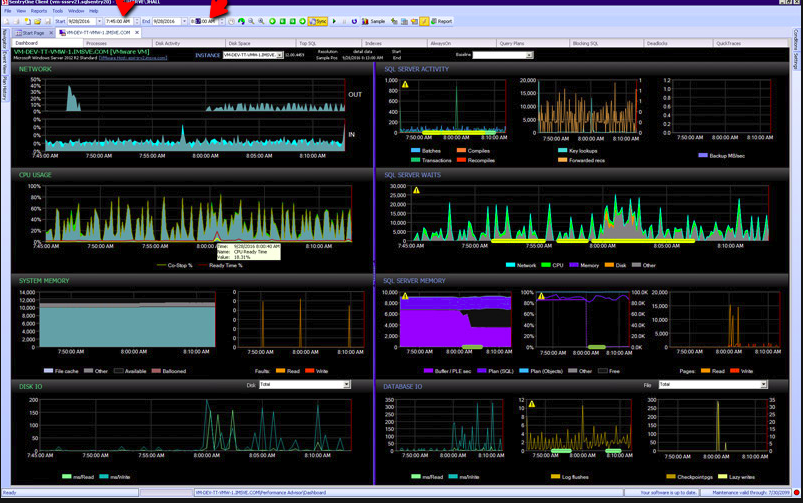Click warning triangle on Log flushes chart
Screen dimensions: 803x503
(x=532, y=404)
